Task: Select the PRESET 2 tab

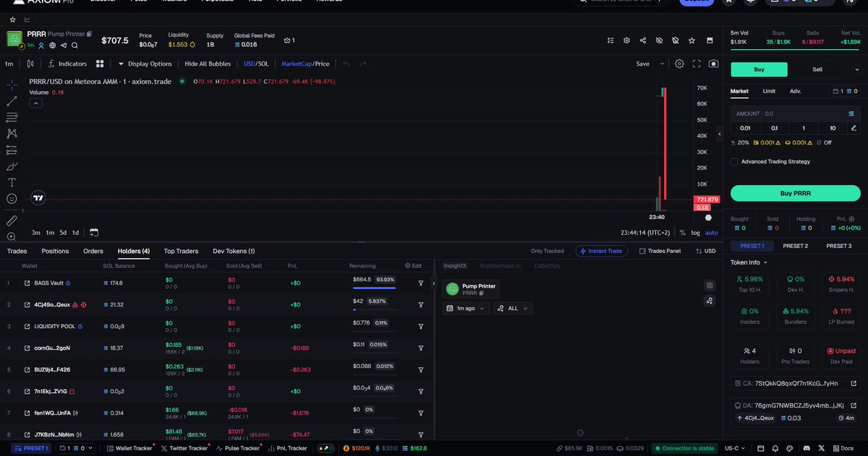Action: (795, 246)
